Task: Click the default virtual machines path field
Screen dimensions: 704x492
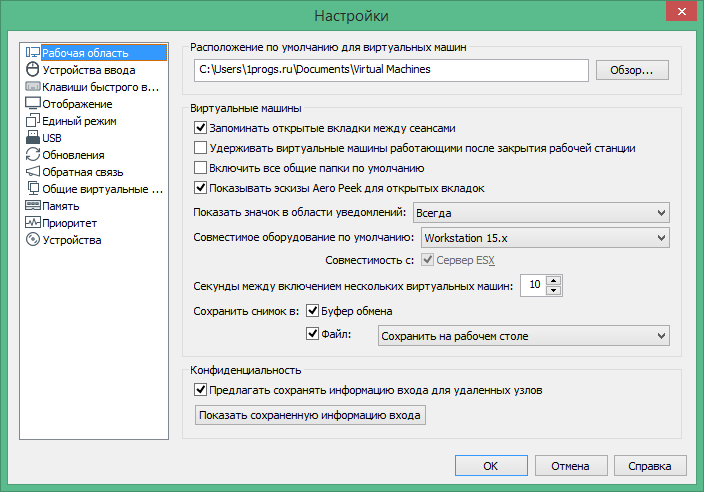Action: pos(390,70)
